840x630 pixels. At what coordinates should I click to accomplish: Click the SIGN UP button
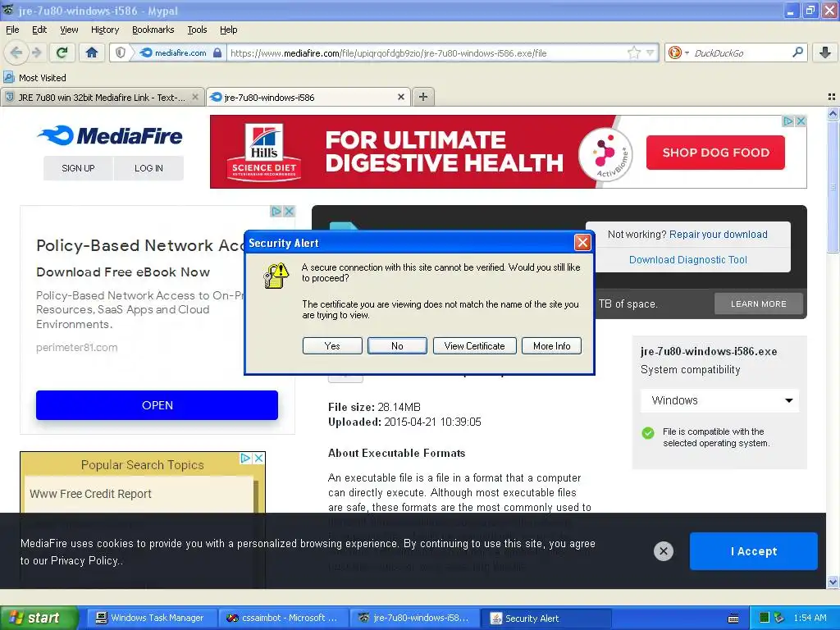[78, 168]
